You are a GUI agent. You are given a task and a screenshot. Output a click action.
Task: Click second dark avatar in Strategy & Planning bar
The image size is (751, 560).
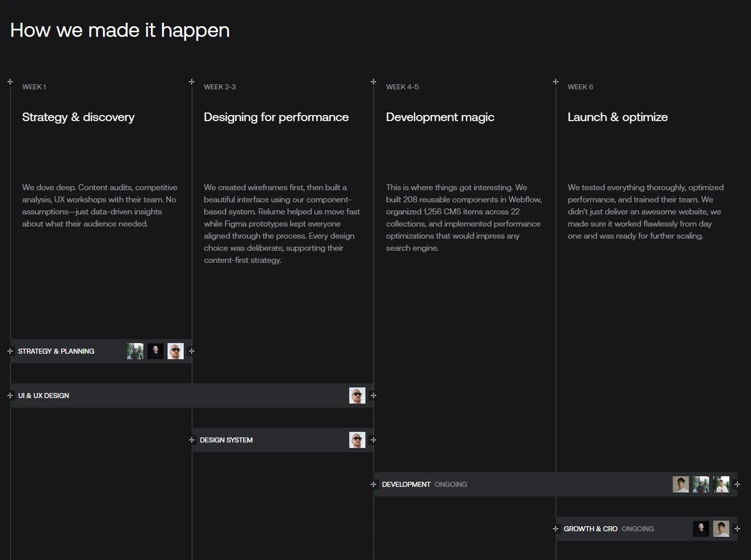click(x=155, y=351)
